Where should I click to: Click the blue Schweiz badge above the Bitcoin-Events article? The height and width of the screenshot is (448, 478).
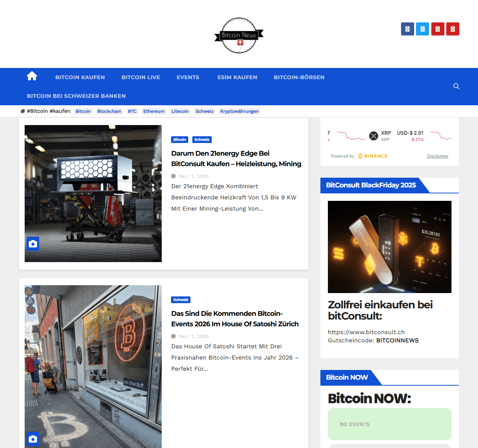181,300
